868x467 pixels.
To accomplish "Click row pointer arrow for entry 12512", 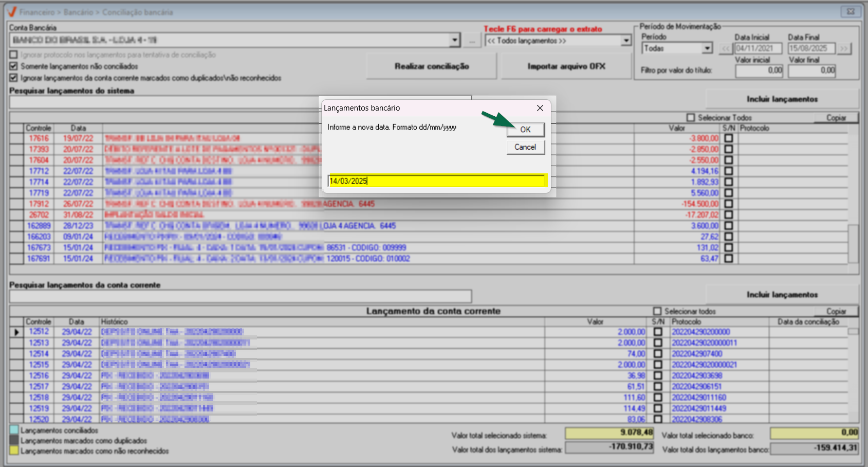I will [16, 332].
